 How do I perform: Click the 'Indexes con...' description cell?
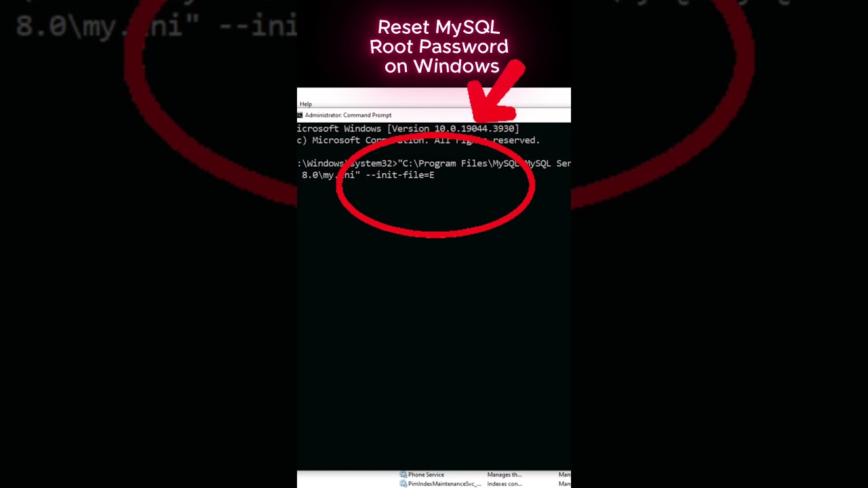[504, 484]
